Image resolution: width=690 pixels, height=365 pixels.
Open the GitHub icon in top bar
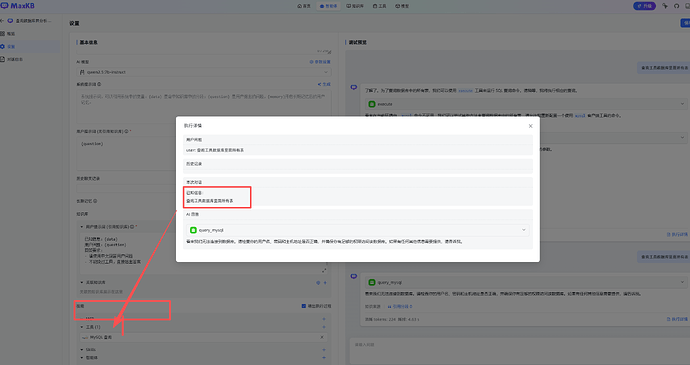[676, 6]
